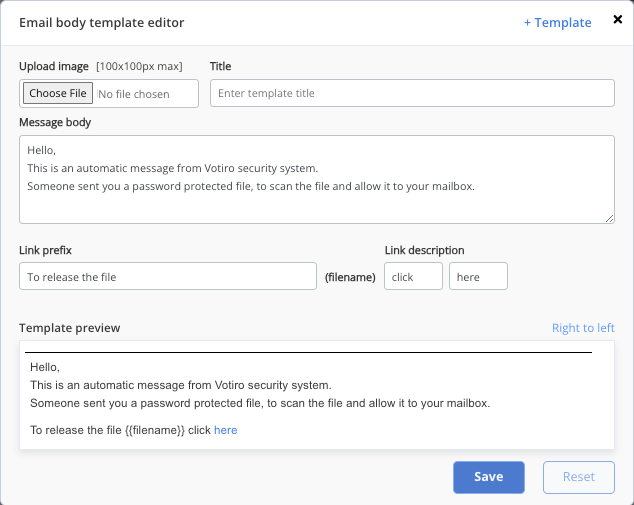Select the 'here' link description field

pyautogui.click(x=478, y=276)
